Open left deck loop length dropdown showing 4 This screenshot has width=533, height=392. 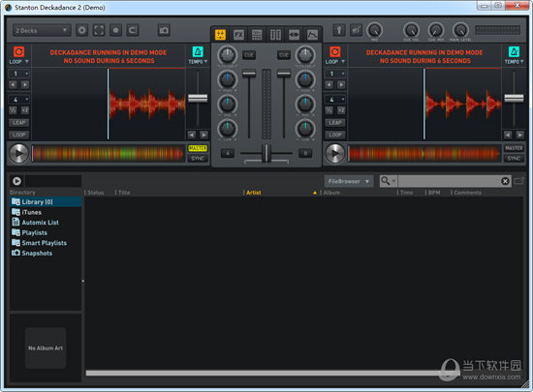[19, 100]
